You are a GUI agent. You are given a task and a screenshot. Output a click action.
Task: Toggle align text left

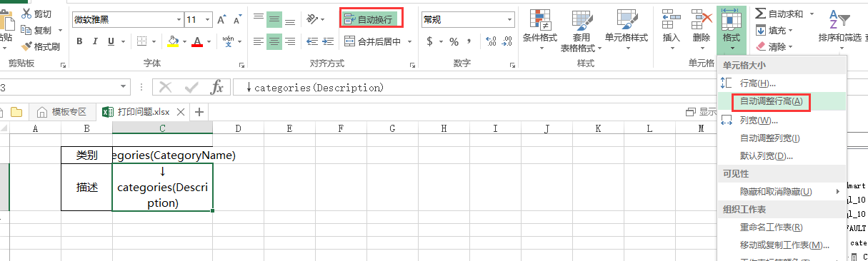(x=258, y=41)
